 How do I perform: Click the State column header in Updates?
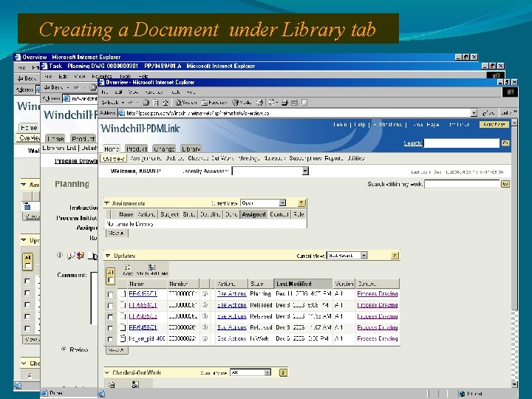pyautogui.click(x=260, y=283)
